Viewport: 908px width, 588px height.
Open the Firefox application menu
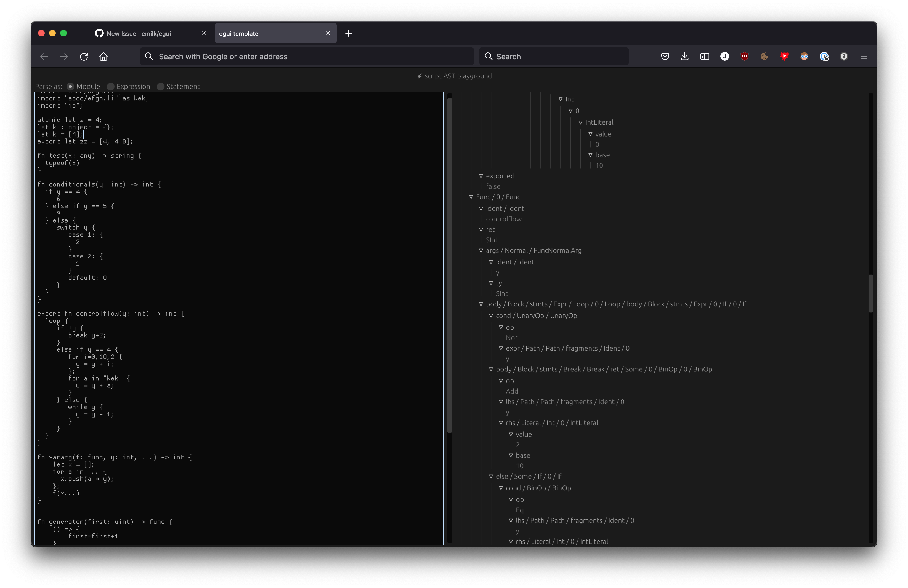pyautogui.click(x=864, y=57)
